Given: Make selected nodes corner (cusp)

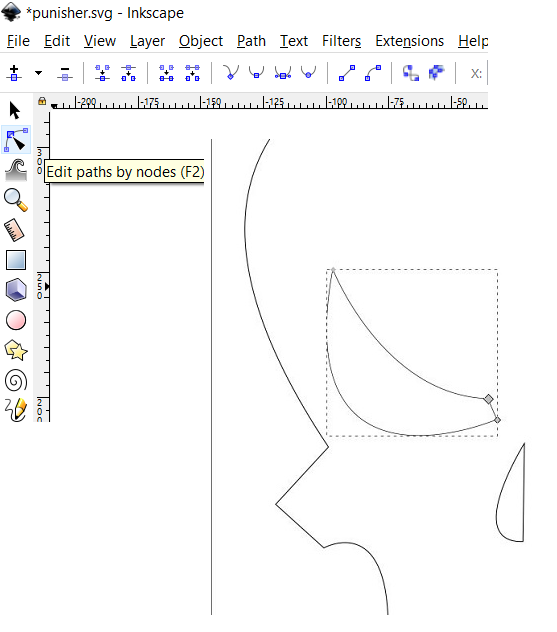Looking at the screenshot, I should click(231, 73).
